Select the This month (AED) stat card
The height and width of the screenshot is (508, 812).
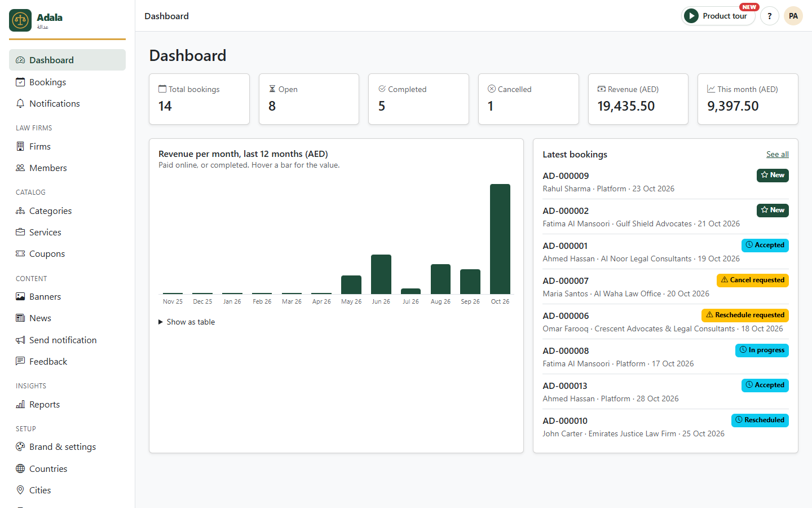click(x=748, y=99)
